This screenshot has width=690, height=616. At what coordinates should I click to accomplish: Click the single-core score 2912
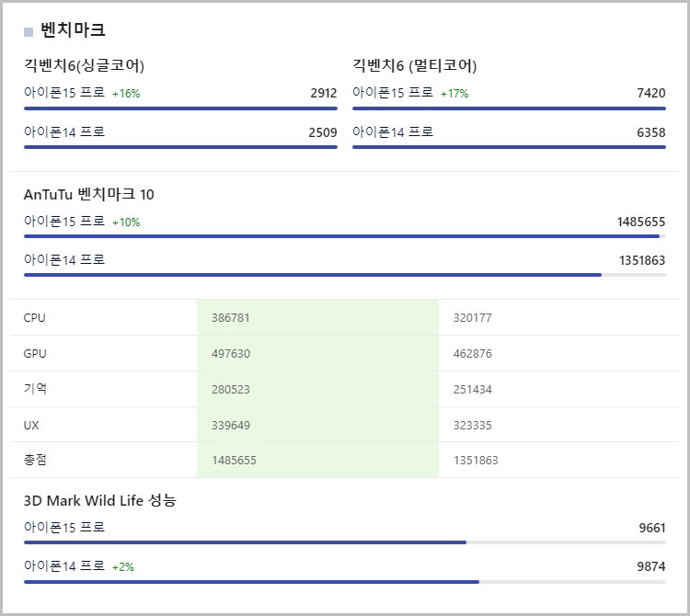[324, 93]
